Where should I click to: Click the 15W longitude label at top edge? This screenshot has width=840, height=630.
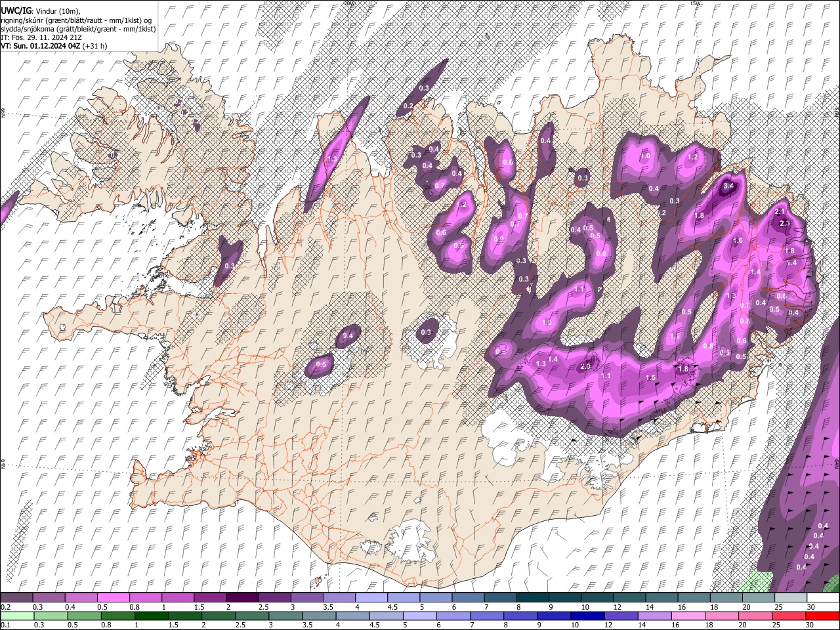pos(696,3)
